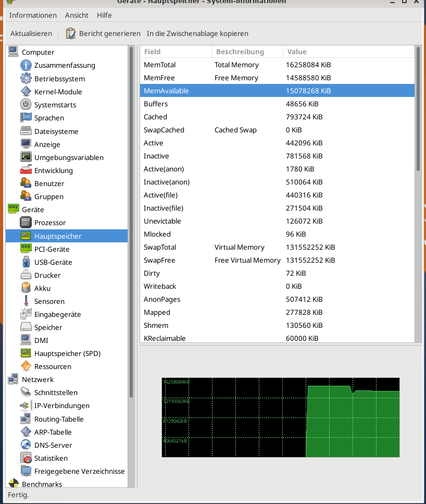Select Systemstarts power icon

pos(26,104)
